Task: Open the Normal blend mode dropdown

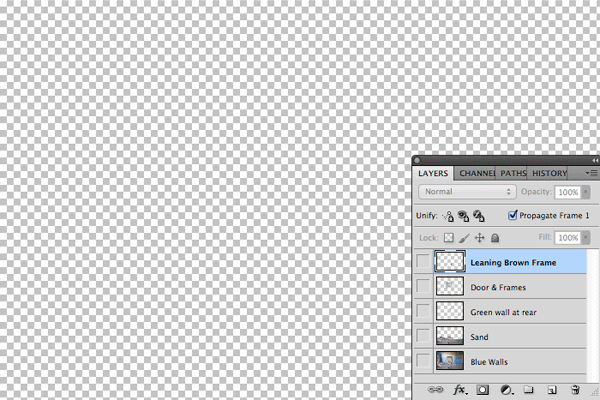Action: click(x=467, y=192)
